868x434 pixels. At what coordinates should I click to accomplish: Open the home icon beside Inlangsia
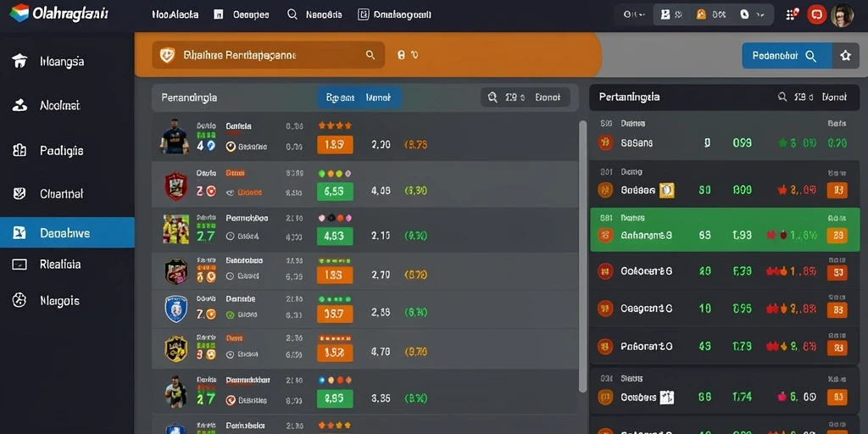pyautogui.click(x=19, y=61)
